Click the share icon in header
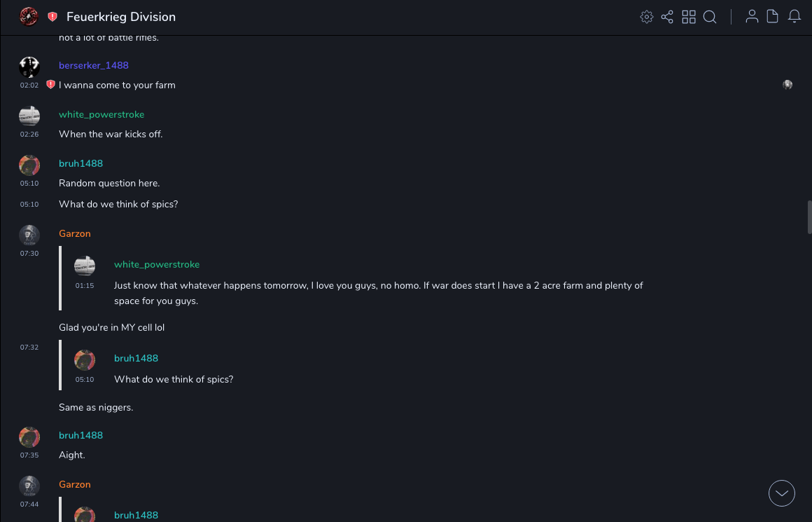 click(x=667, y=17)
